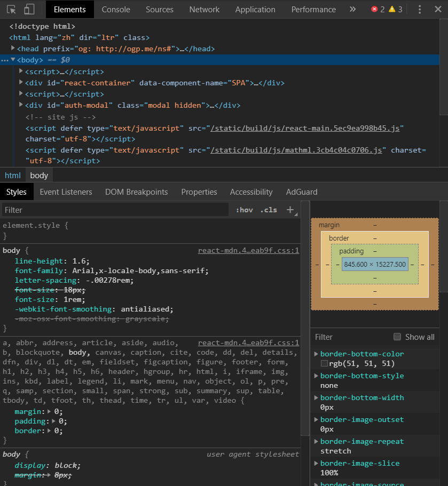The width and height of the screenshot is (448, 486).
Task: Expand the head element node
Action: coord(13,49)
